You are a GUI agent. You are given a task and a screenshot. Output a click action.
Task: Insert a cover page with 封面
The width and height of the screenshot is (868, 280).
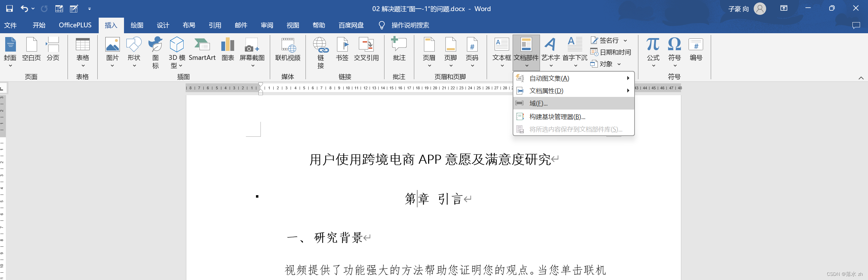point(10,52)
